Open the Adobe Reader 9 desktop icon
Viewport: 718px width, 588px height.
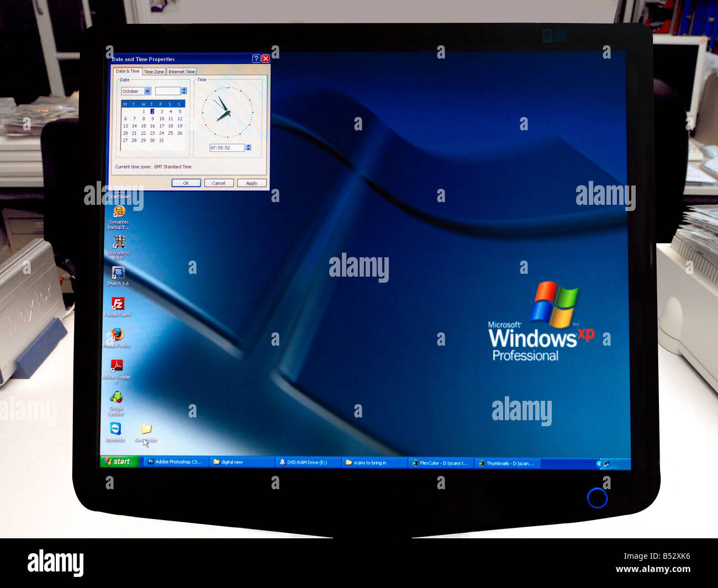[117, 367]
